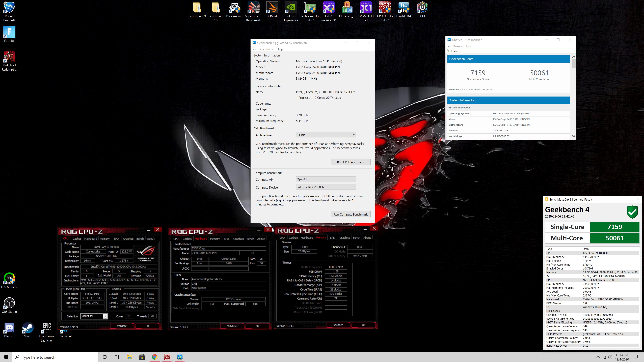Open Epic Games Launcher shortcut
Image resolution: width=644 pixels, height=362 pixels.
[x=47, y=332]
